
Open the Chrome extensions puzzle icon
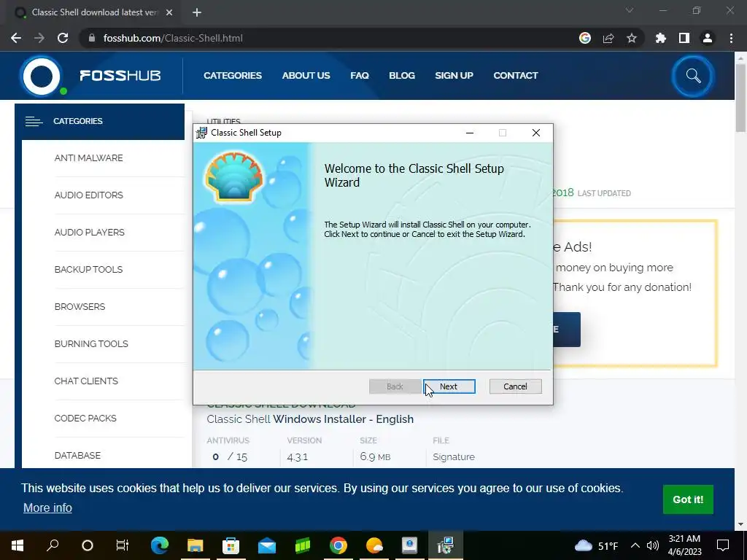pos(661,38)
